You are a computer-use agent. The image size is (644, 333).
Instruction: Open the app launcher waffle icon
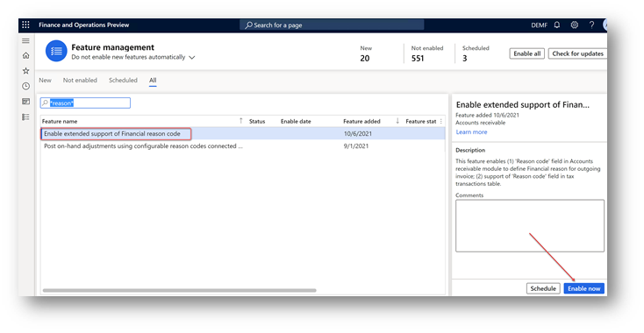point(25,25)
